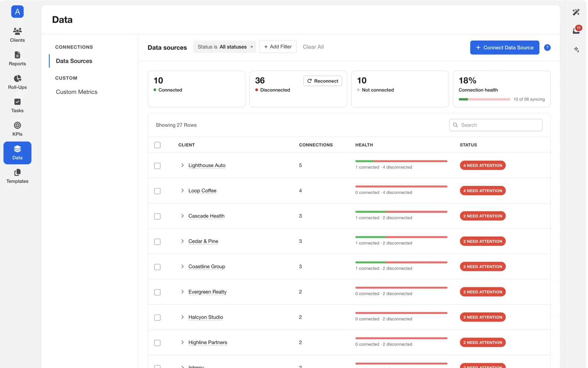
Task: Focus the Search input field
Action: (x=496, y=125)
